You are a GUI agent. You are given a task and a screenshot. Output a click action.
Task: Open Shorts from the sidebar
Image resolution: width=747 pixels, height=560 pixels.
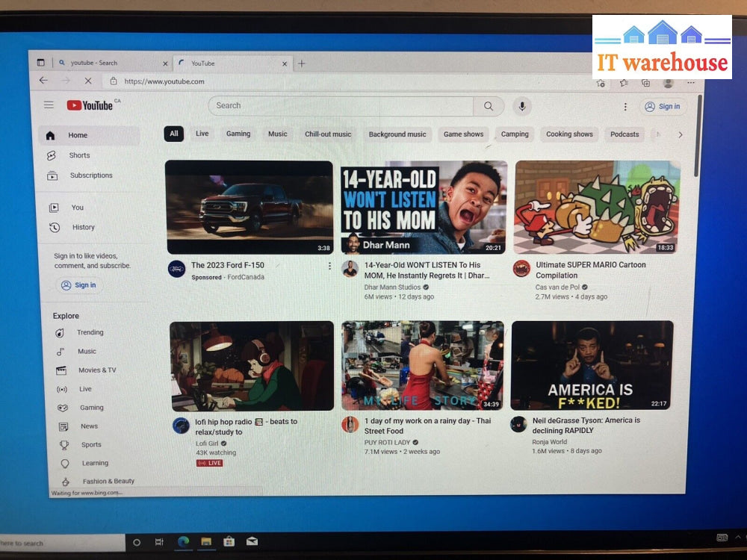(x=79, y=155)
